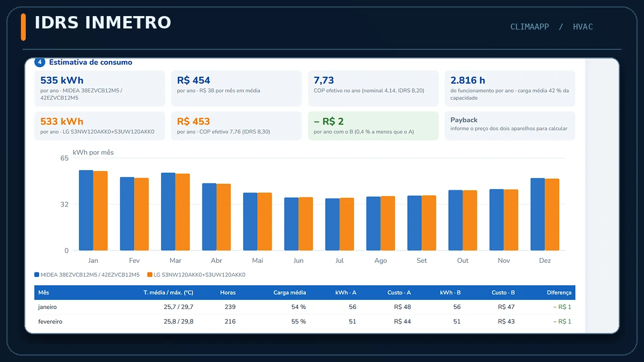Click the blue MIDEA bar for Ago
The image size is (644, 362).
click(x=374, y=224)
